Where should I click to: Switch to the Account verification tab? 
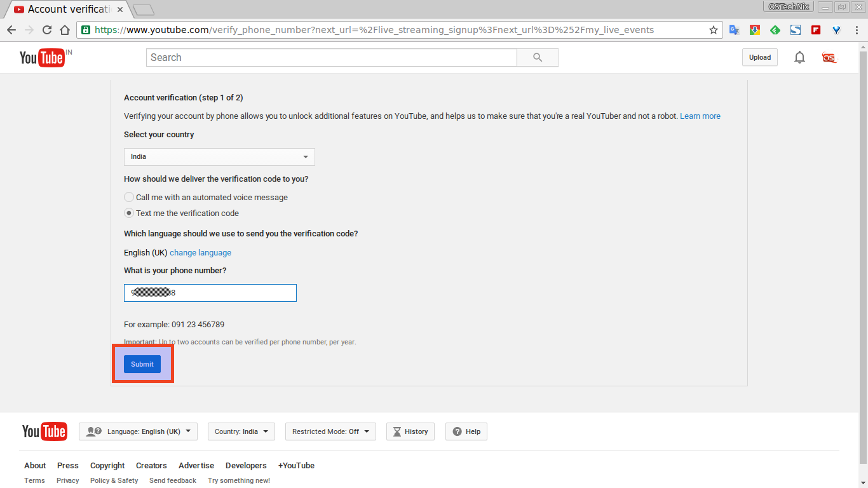[69, 10]
